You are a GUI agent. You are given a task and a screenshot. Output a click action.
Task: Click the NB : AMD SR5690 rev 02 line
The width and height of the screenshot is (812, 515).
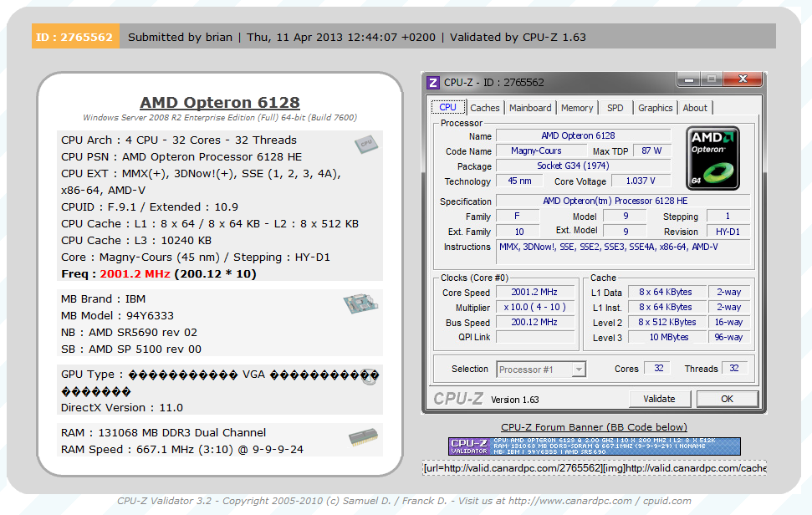pos(129,332)
